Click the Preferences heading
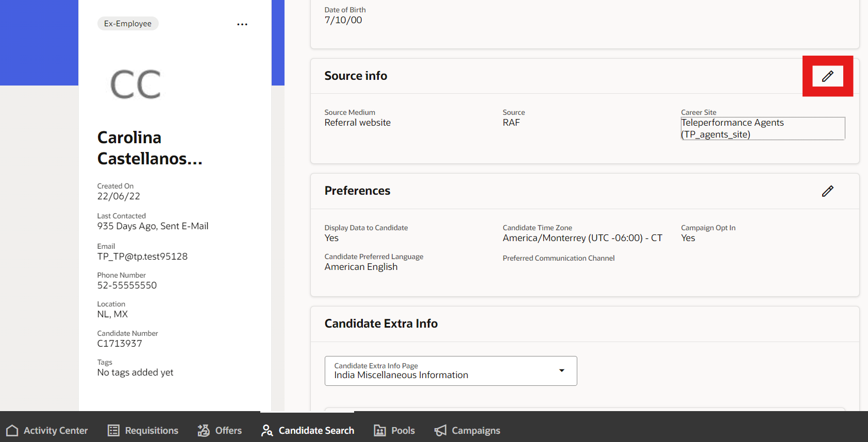The width and height of the screenshot is (868, 442). (358, 191)
